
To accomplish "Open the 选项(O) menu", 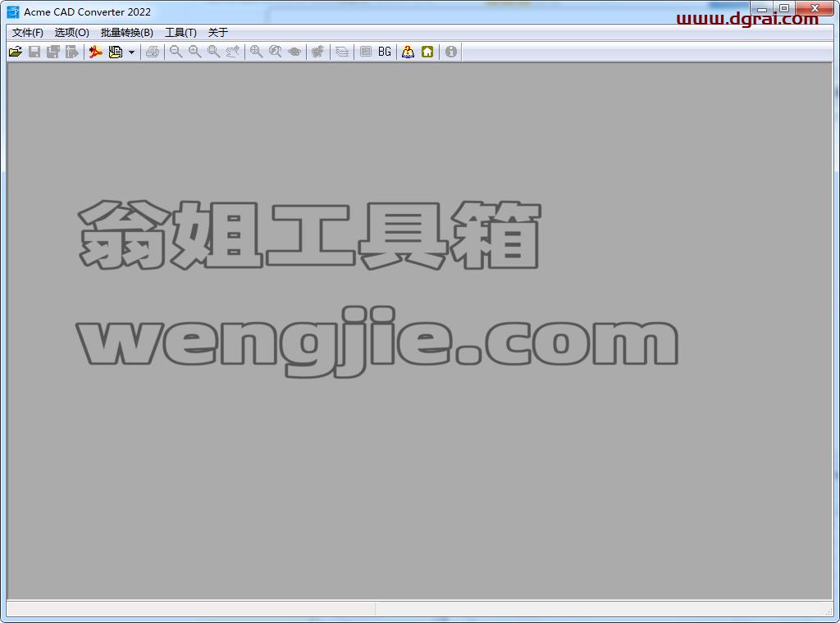I will click(72, 33).
